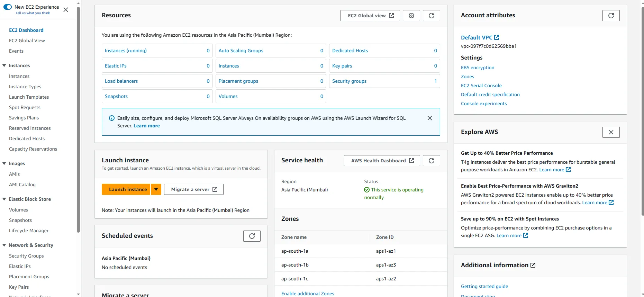644x297 pixels.
Task: Click the info icon in the SQL banner
Action: click(112, 118)
